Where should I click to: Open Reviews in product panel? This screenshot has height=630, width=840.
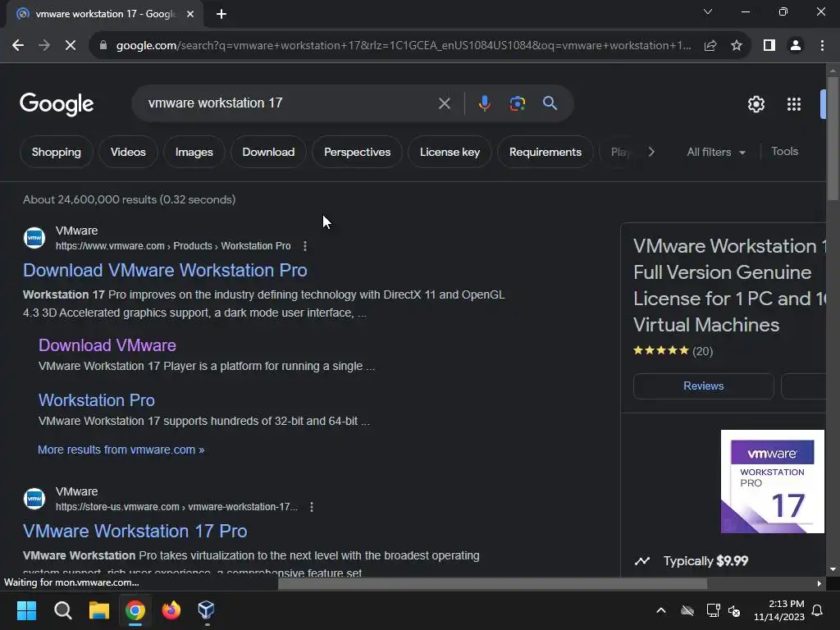pyautogui.click(x=703, y=386)
